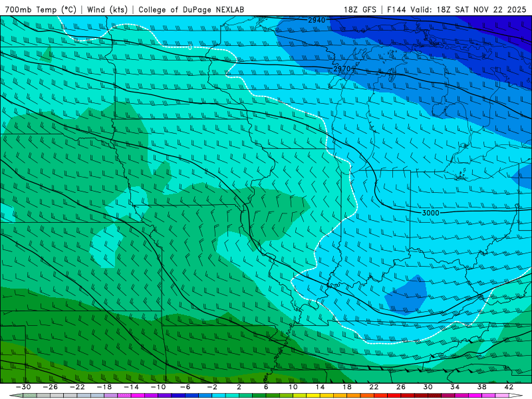Viewport: 532px width, 399px height.
Task: Click the '30' value on the color scale
Action: pos(428,387)
